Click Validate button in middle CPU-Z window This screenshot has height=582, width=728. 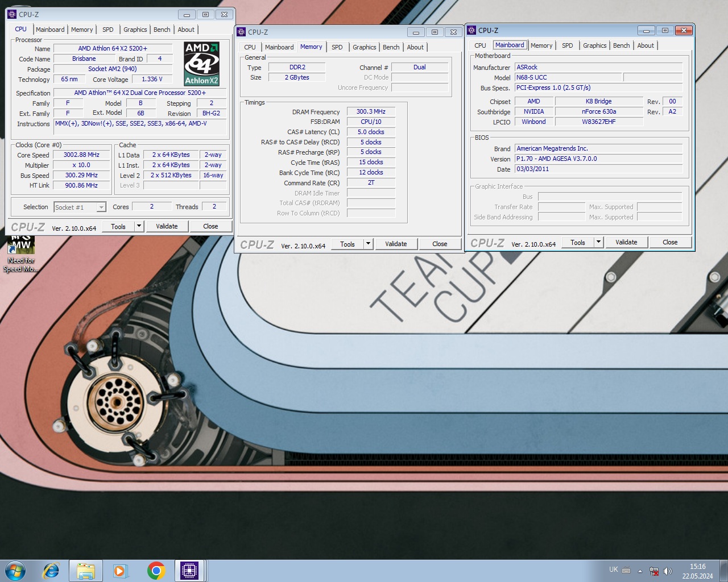(x=396, y=244)
